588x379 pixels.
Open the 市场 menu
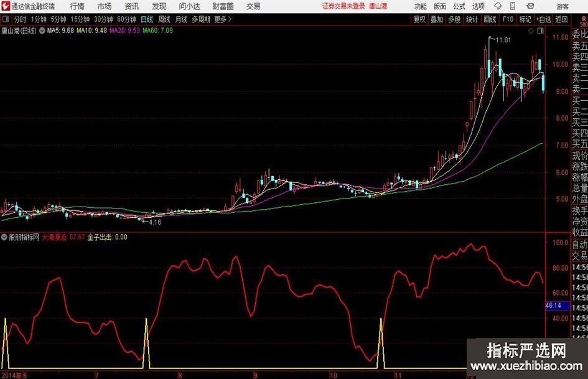tap(105, 6)
